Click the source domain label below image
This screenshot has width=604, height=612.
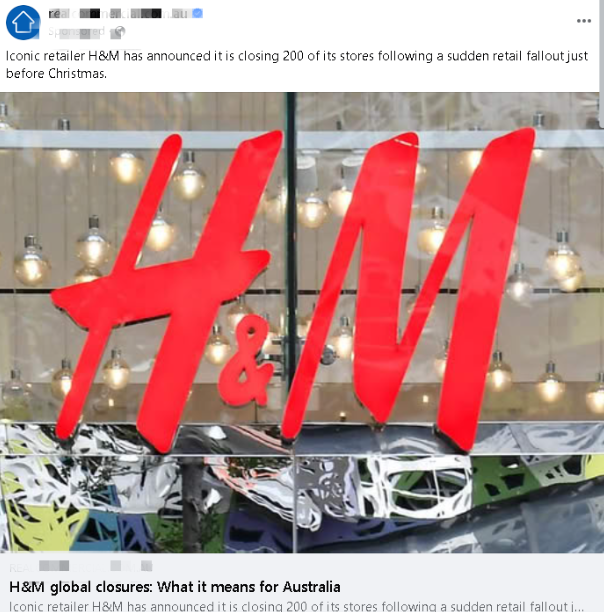coord(80,566)
